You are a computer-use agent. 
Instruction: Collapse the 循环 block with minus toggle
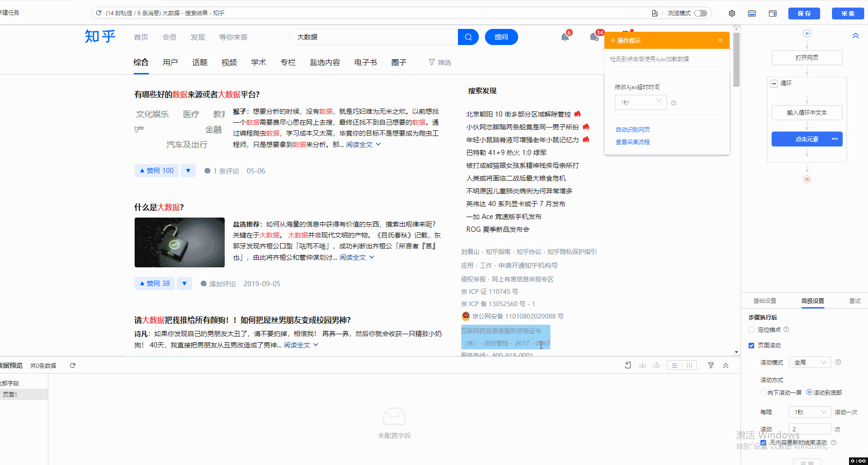[774, 83]
